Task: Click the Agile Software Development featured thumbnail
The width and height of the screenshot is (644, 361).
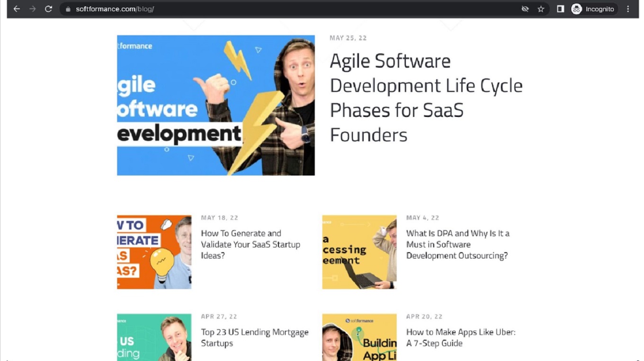Action: pyautogui.click(x=215, y=105)
